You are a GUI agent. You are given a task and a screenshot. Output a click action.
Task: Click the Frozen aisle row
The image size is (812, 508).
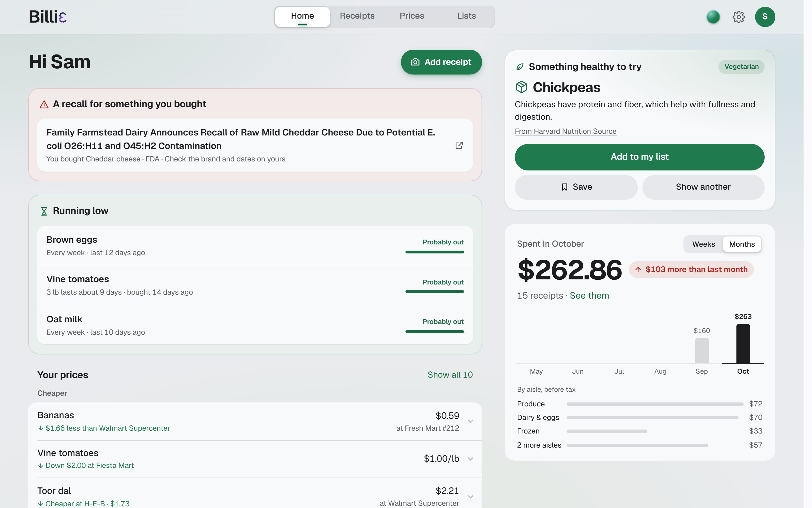click(x=639, y=431)
